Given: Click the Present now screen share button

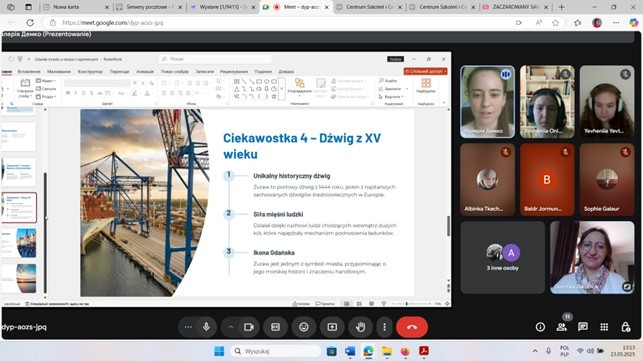Looking at the screenshot, I should [332, 327].
